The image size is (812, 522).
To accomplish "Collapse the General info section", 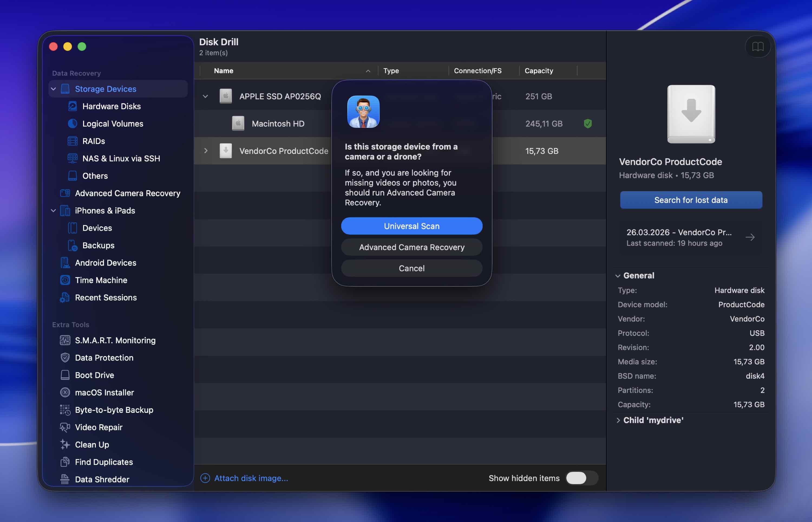I will [x=618, y=276].
